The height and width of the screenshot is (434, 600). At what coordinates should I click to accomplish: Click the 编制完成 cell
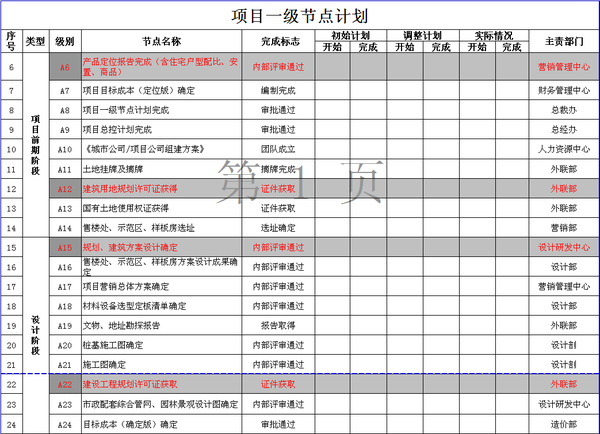(x=278, y=91)
